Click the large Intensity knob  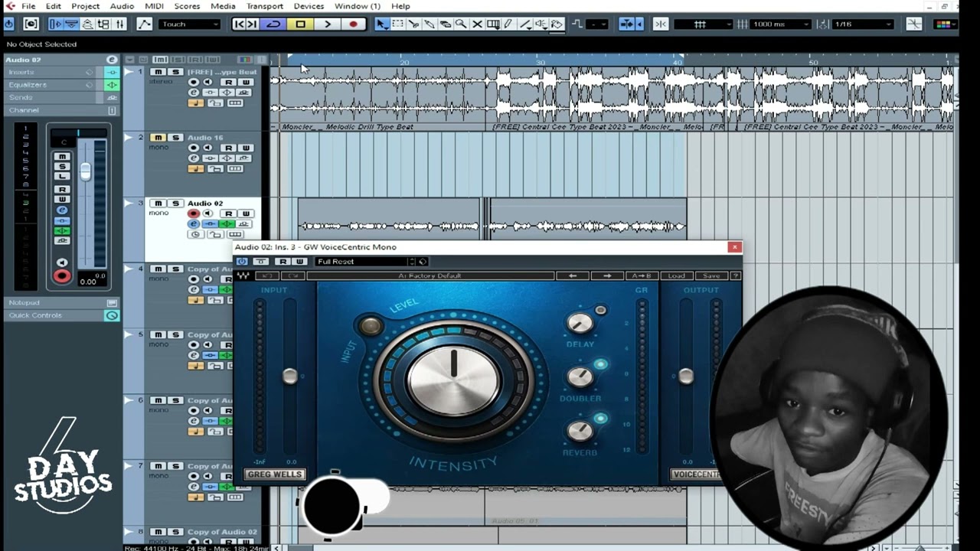[x=453, y=381]
